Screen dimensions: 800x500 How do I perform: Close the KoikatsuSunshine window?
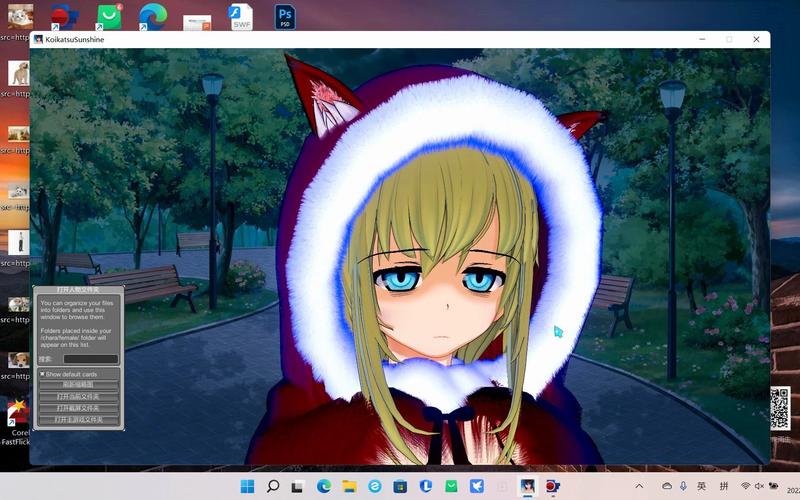[x=756, y=39]
